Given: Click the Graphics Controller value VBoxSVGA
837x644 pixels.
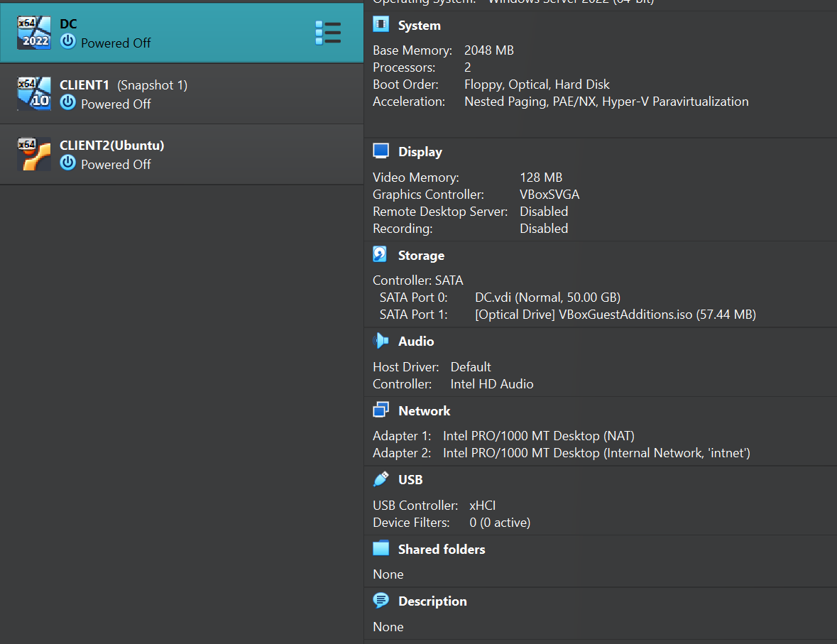Looking at the screenshot, I should click(549, 195).
